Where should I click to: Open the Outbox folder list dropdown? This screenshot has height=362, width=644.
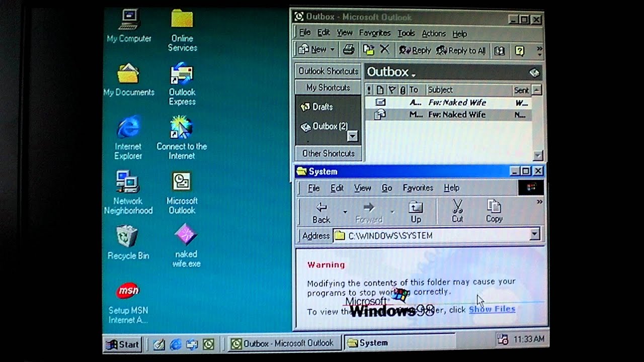tap(414, 74)
